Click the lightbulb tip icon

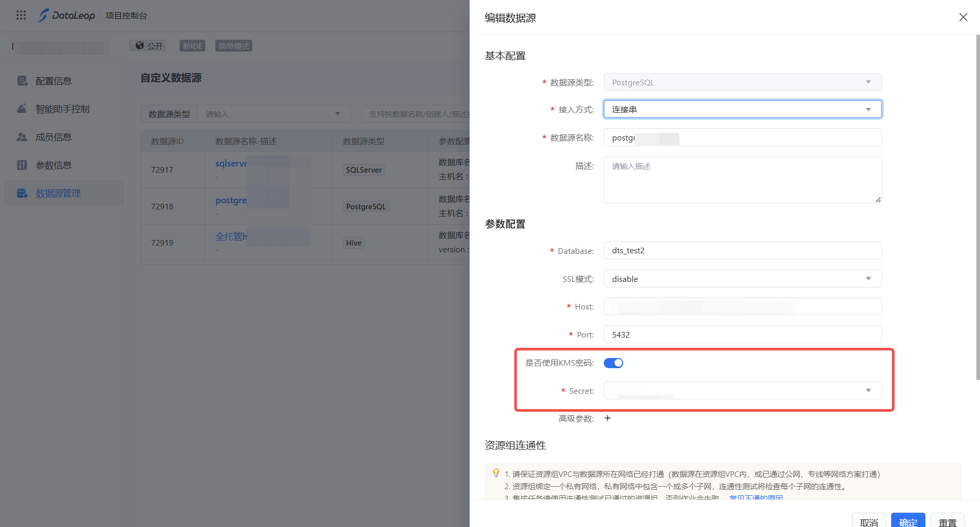click(x=496, y=473)
